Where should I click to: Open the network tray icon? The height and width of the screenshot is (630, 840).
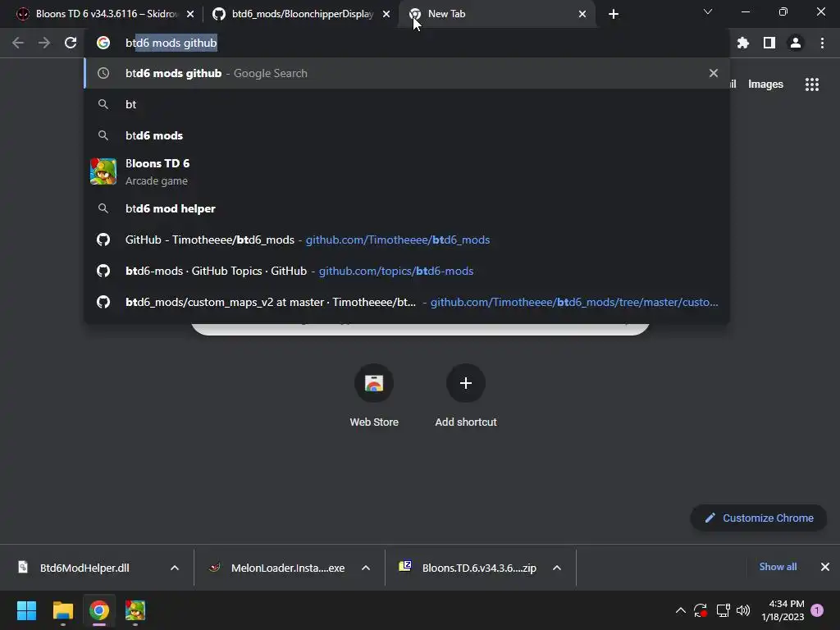pos(724,610)
